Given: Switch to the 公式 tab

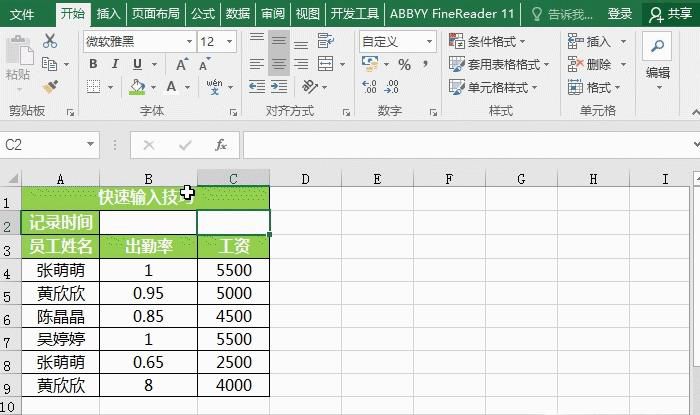Looking at the screenshot, I should click(203, 13).
